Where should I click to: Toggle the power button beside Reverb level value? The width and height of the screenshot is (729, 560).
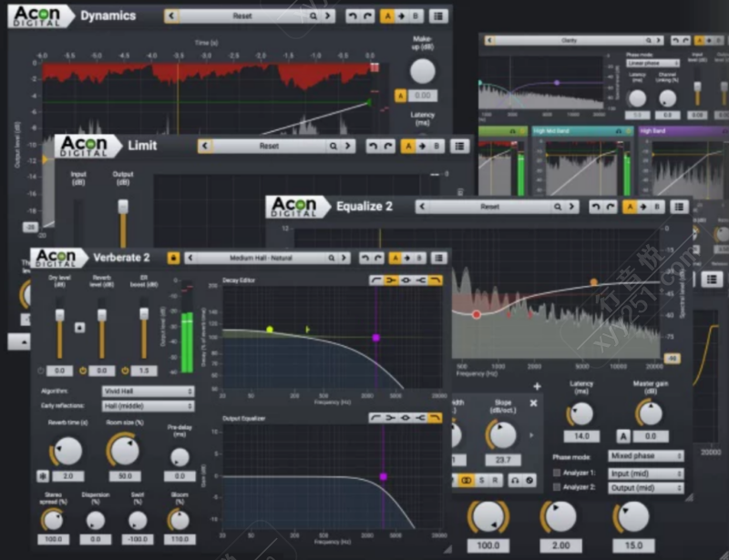pyautogui.click(x=83, y=371)
